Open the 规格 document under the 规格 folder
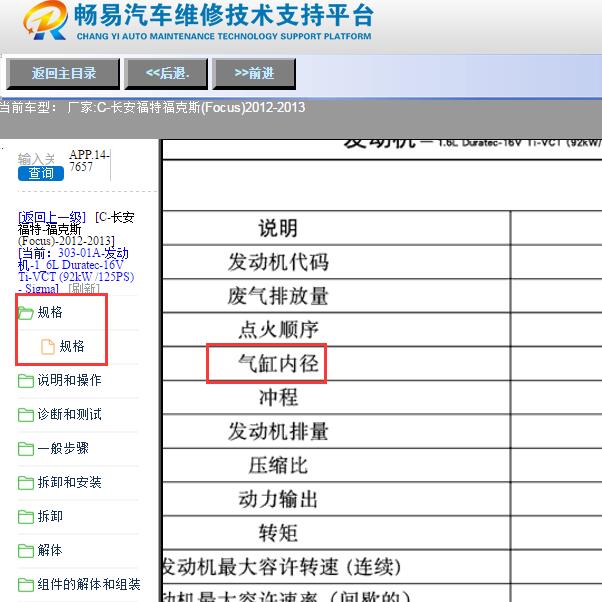Image resolution: width=602 pixels, height=602 pixels. (72, 346)
